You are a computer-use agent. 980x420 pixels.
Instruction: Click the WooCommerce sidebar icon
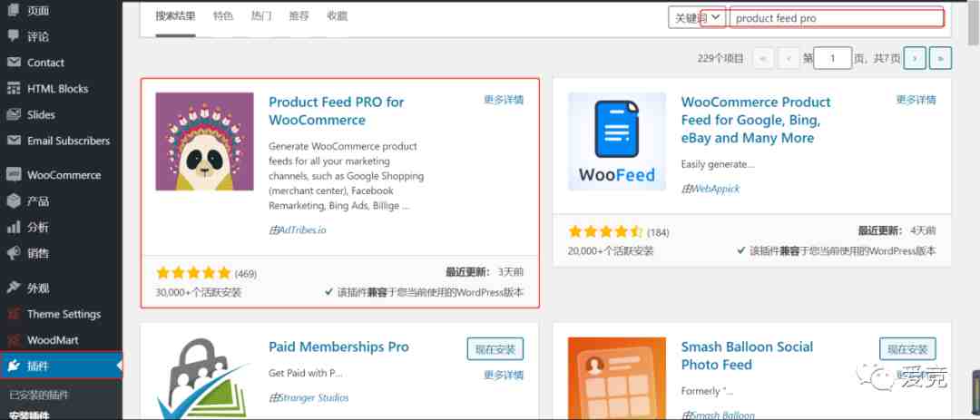pos(13,175)
